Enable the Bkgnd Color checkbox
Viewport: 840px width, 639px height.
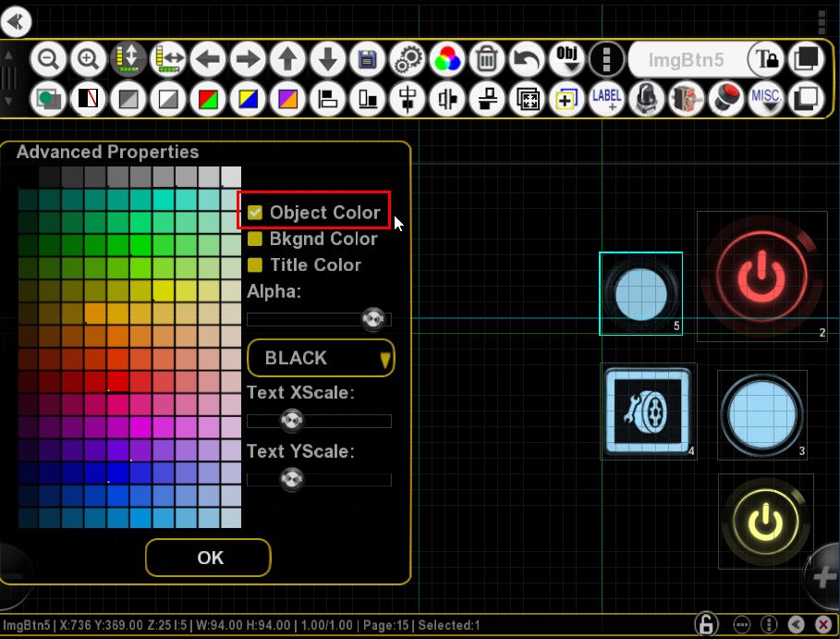[255, 239]
